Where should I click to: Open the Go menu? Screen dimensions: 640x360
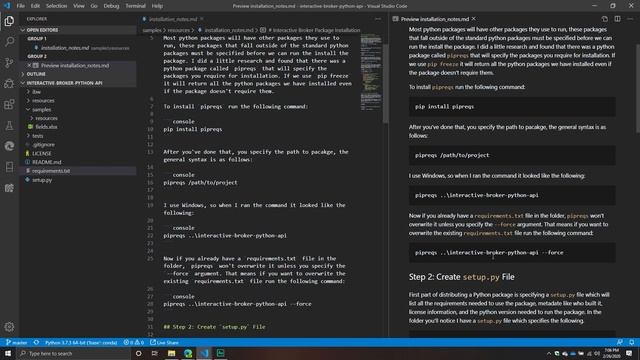coord(94,6)
